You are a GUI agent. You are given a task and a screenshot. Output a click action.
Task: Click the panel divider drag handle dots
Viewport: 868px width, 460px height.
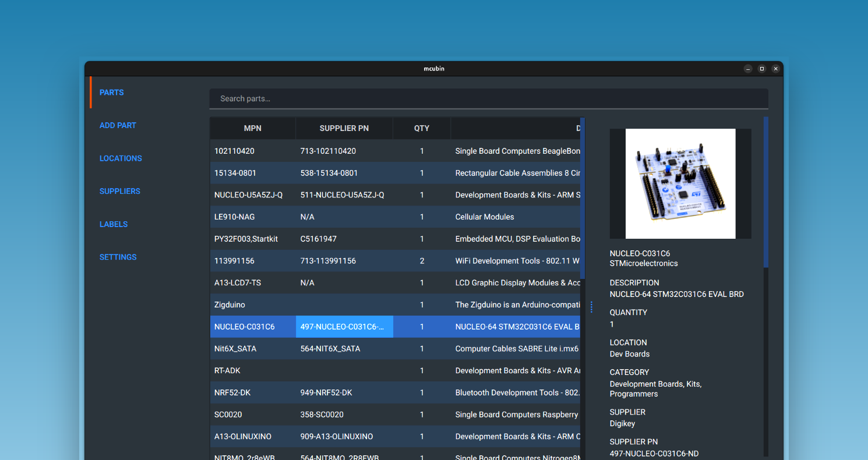pos(591,307)
